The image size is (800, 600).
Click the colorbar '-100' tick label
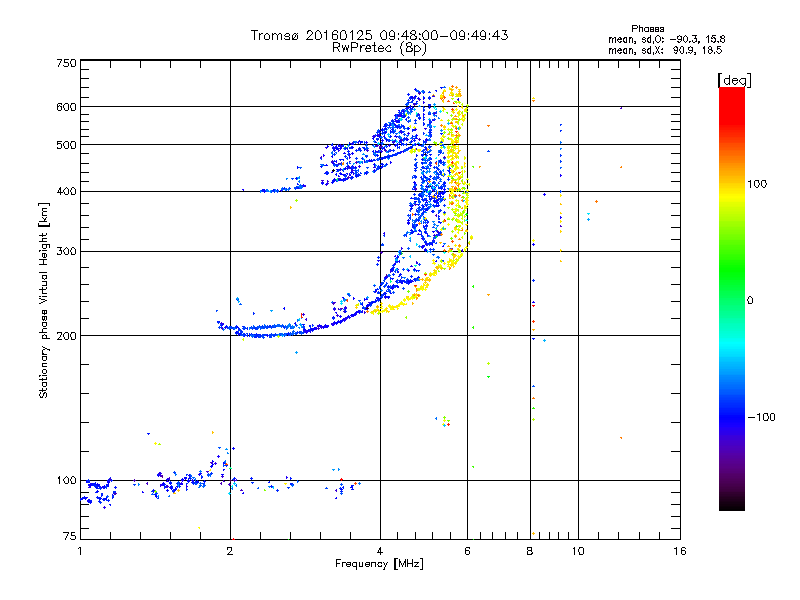[x=761, y=417]
